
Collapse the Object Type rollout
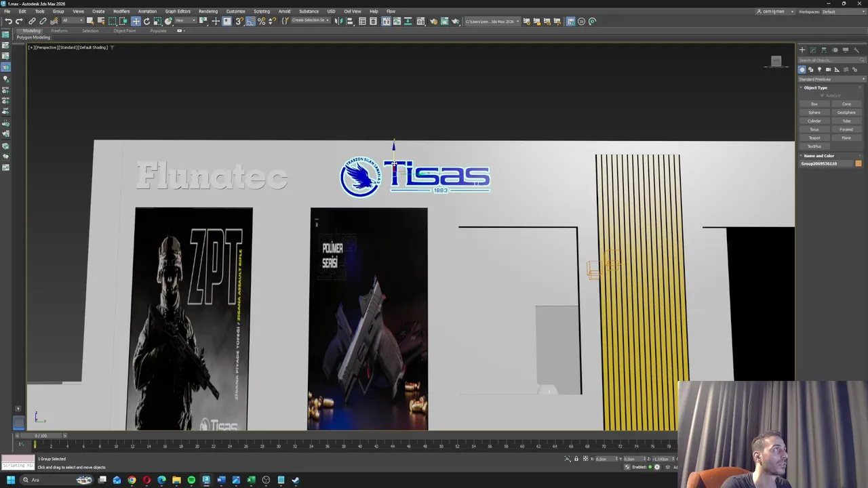[815, 87]
